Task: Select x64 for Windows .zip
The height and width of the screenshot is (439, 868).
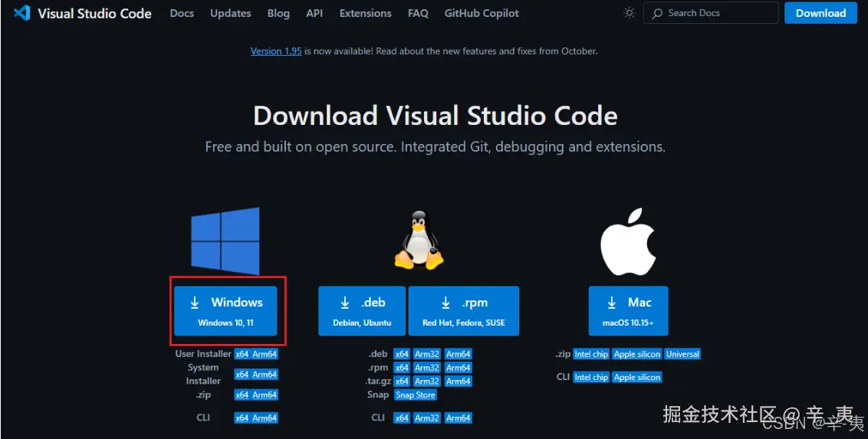Action: 242,395
